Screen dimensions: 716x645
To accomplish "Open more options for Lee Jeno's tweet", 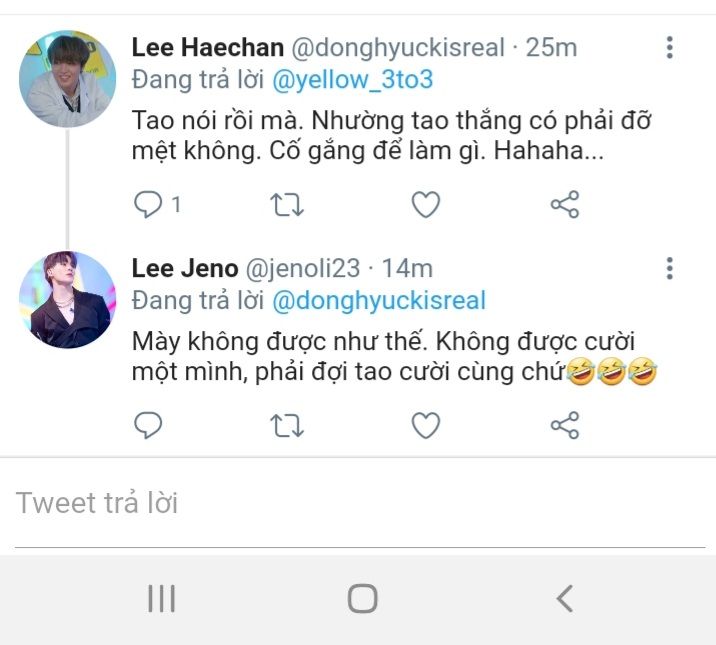I will tap(669, 268).
